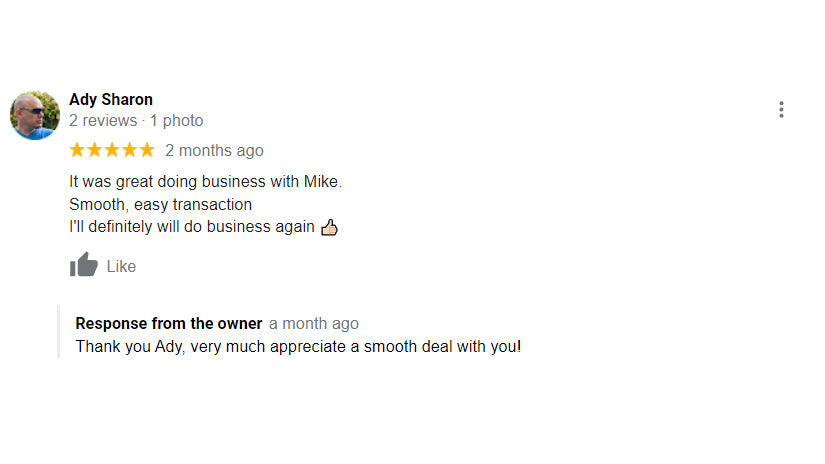Click the "great doing business with Mike" line
Image resolution: width=825 pixels, height=464 pixels.
205,182
